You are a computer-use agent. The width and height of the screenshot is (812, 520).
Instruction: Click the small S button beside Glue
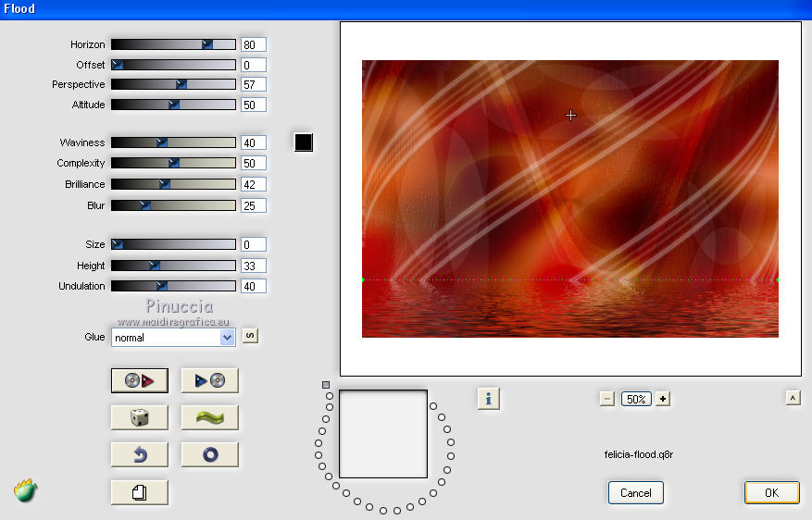click(x=250, y=336)
